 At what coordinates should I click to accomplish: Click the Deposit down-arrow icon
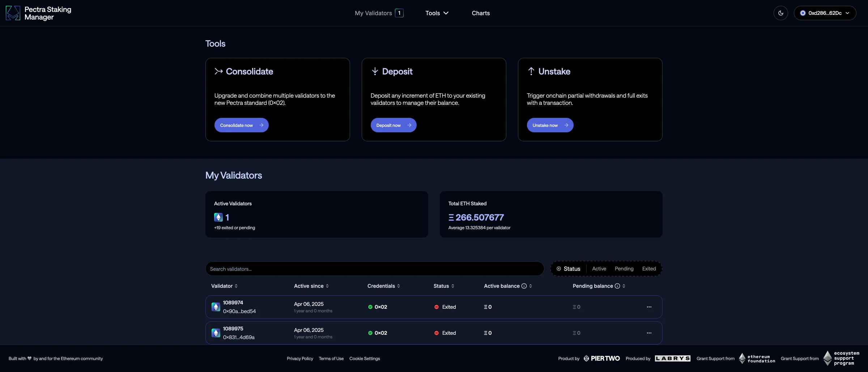point(375,71)
